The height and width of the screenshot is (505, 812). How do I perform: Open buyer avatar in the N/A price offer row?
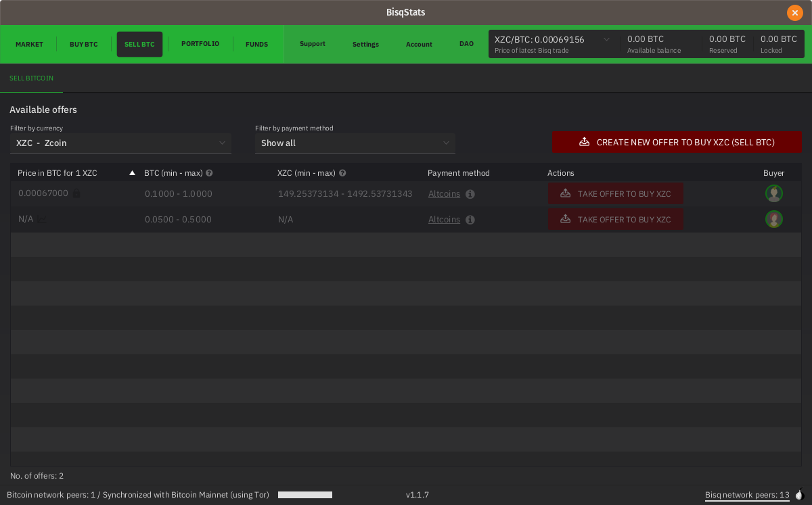click(774, 219)
